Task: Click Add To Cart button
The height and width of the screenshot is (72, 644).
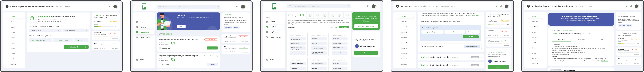Action: pyautogui.click(x=344, y=27)
